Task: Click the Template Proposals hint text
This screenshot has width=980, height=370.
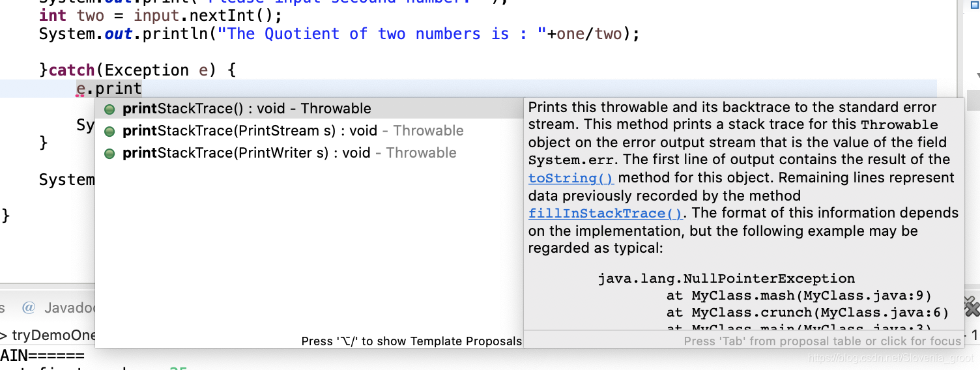Action: [x=411, y=341]
